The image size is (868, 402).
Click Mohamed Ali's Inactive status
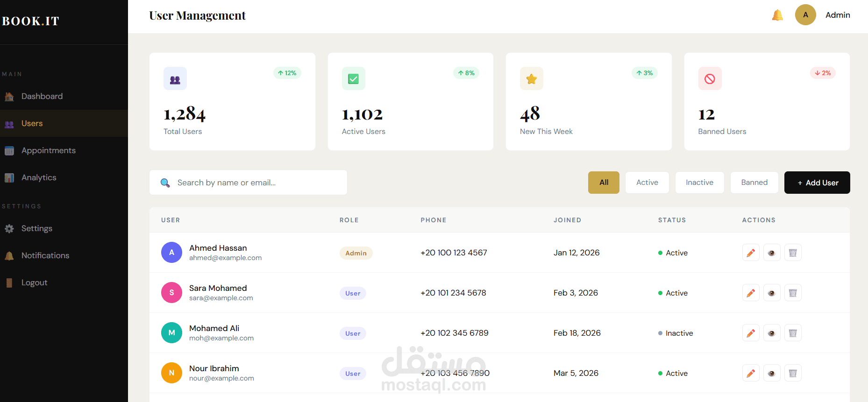pyautogui.click(x=676, y=333)
